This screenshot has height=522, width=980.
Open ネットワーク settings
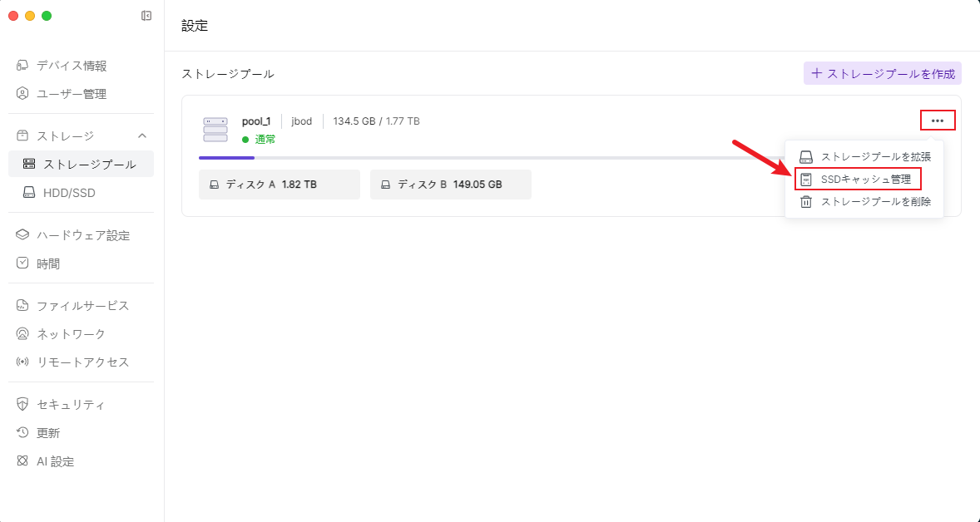click(x=71, y=333)
